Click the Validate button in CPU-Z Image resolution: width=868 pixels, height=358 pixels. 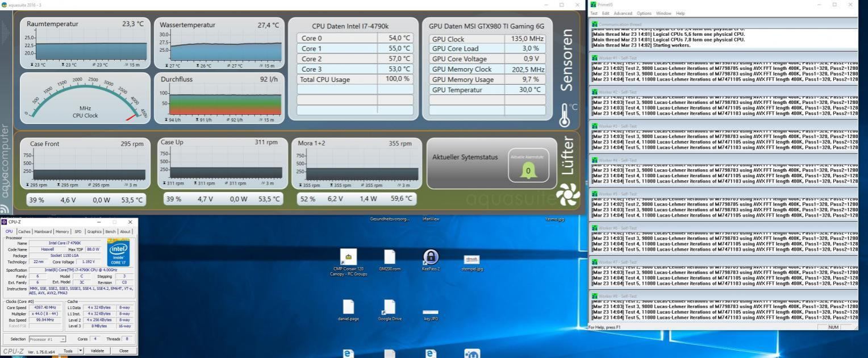click(x=97, y=351)
